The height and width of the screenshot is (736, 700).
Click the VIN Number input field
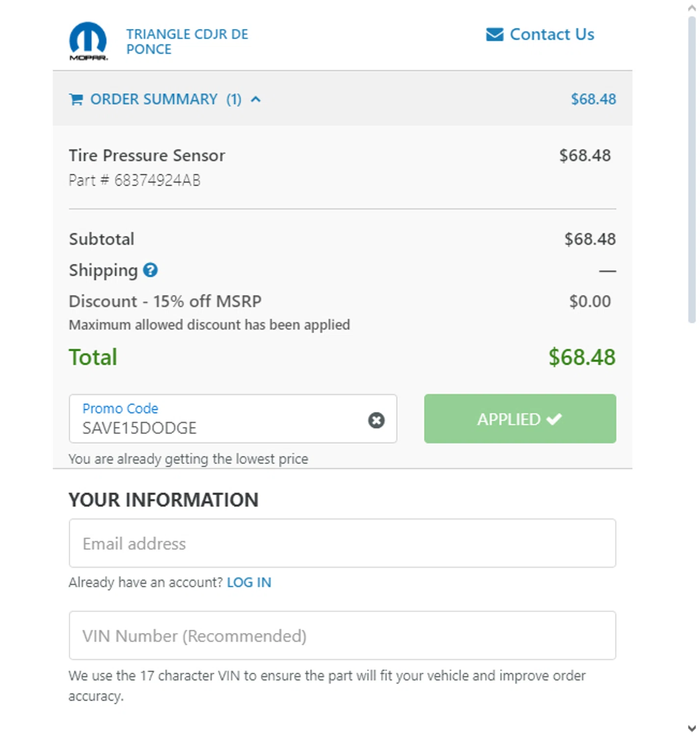click(342, 635)
